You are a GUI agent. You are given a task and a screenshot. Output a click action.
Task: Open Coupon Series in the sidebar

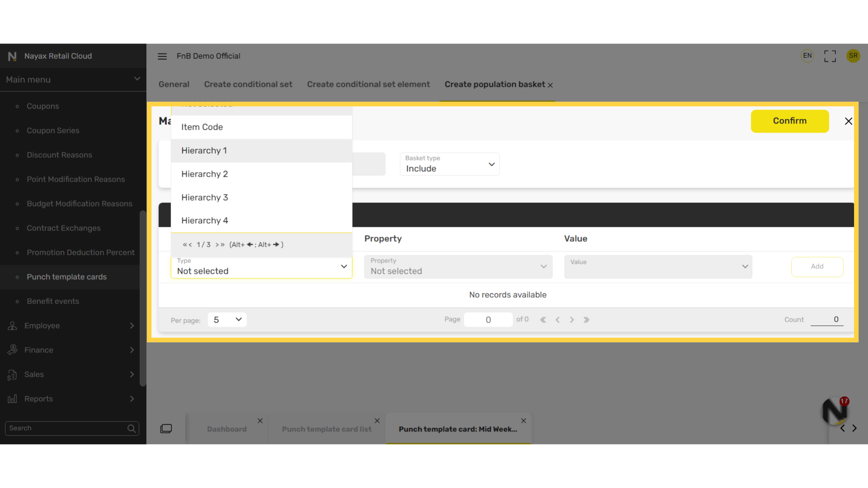click(53, 131)
